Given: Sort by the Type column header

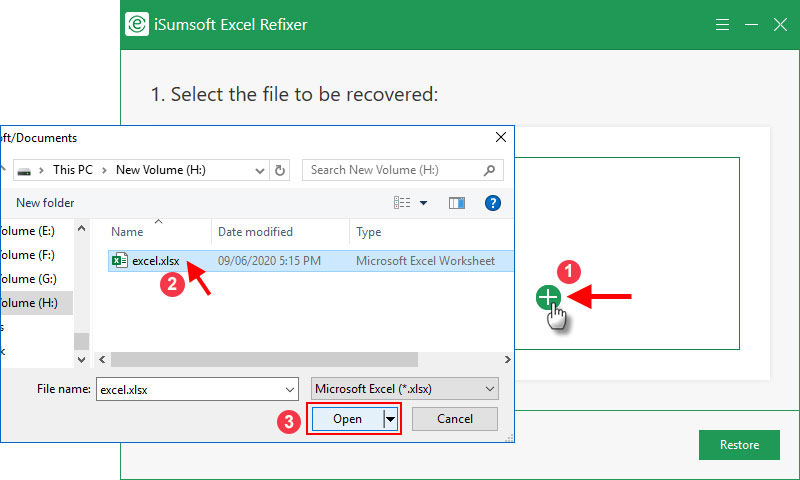Looking at the screenshot, I should (x=368, y=232).
